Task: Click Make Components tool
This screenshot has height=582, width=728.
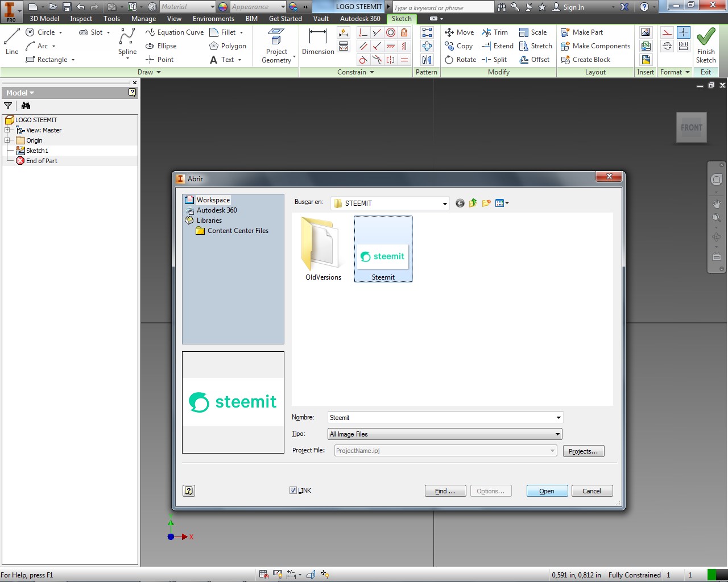Action: pos(595,46)
